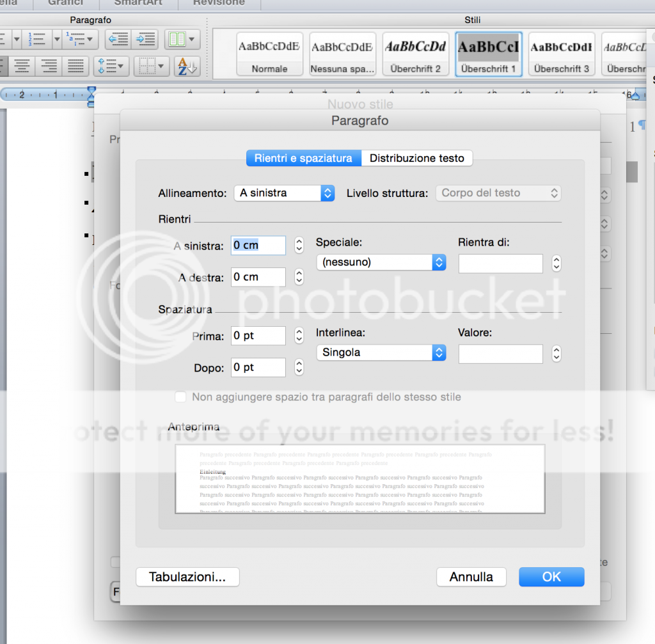Click the A sinistra indent stepper
This screenshot has width=655, height=644.
(299, 246)
